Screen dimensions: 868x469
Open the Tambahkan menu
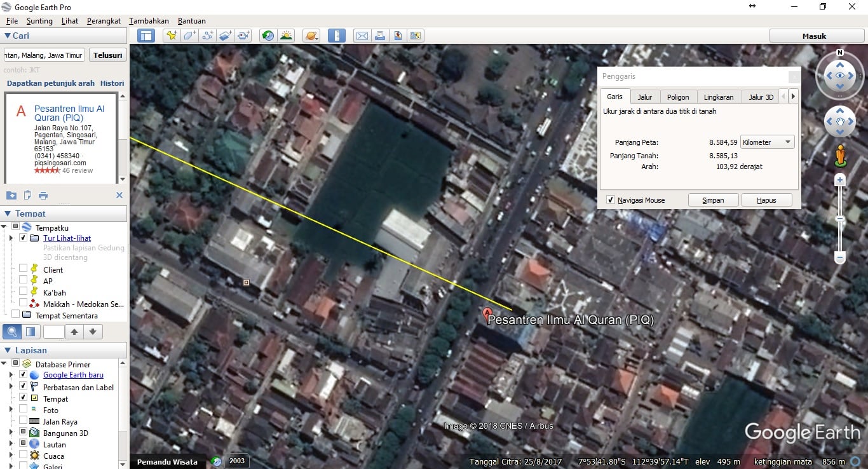pyautogui.click(x=149, y=21)
